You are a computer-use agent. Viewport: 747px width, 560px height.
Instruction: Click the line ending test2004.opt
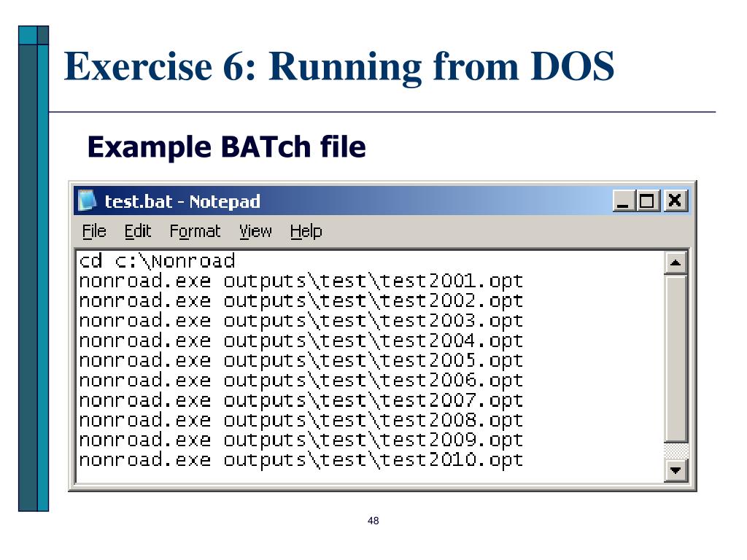301,341
